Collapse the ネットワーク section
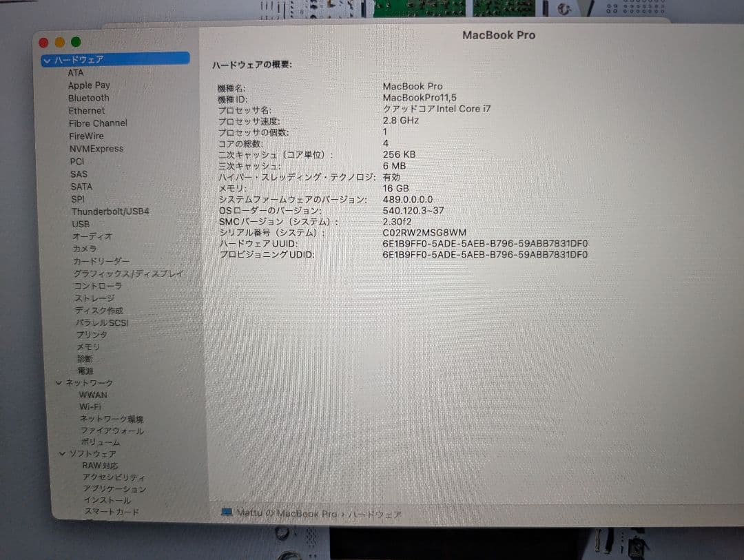The width and height of the screenshot is (744, 560). point(58,382)
